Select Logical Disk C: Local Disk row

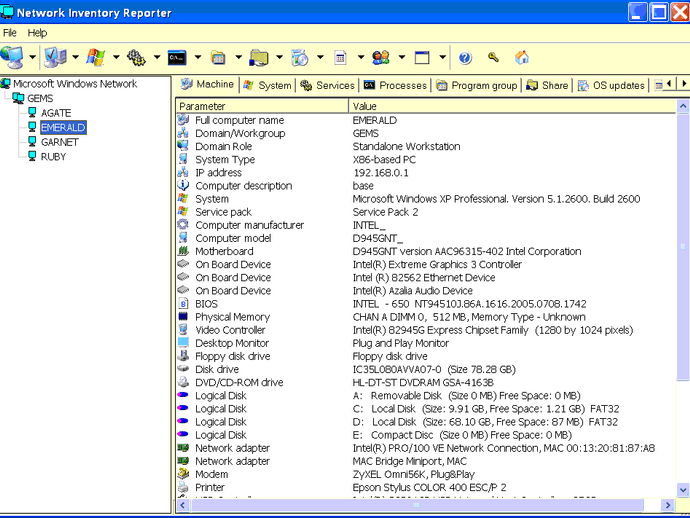(x=426, y=408)
